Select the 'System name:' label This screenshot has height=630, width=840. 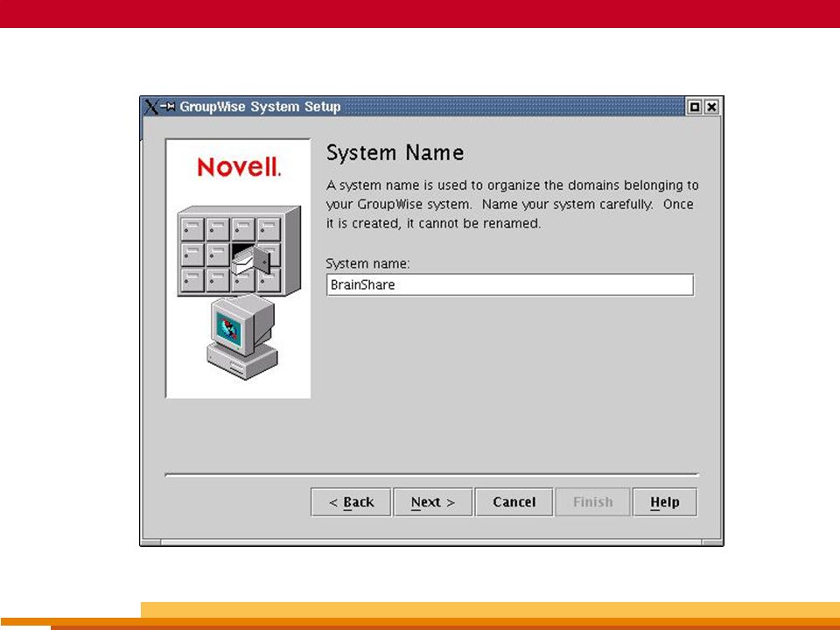(x=367, y=263)
